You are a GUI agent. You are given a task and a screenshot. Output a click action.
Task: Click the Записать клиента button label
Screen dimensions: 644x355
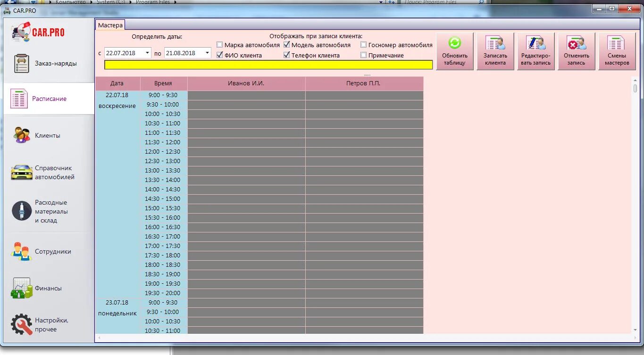(495, 59)
